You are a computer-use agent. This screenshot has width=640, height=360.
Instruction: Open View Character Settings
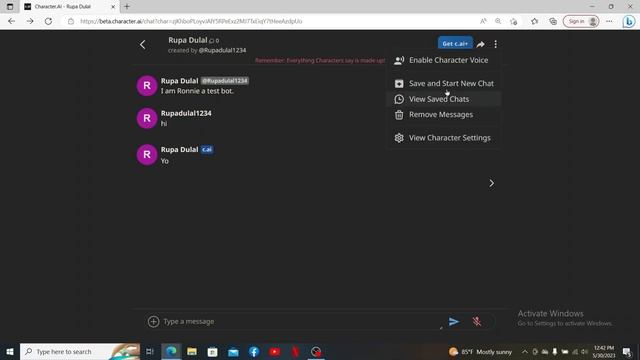tap(444, 138)
